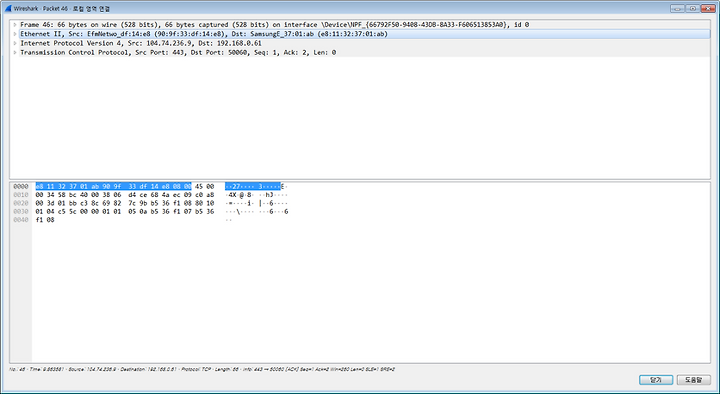Screen dimensions: 720x394
Task: Click highlighted ASCII text on row 0000
Action: click(253, 186)
